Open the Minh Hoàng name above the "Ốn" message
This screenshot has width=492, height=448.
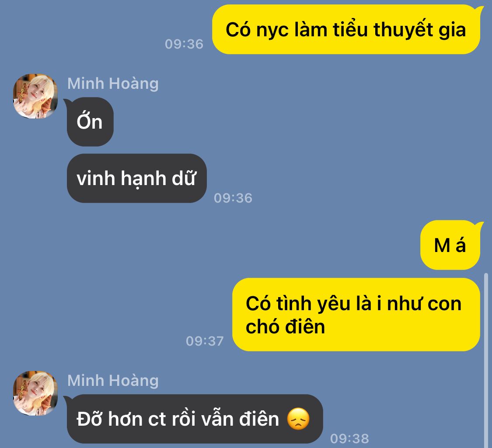point(113,84)
